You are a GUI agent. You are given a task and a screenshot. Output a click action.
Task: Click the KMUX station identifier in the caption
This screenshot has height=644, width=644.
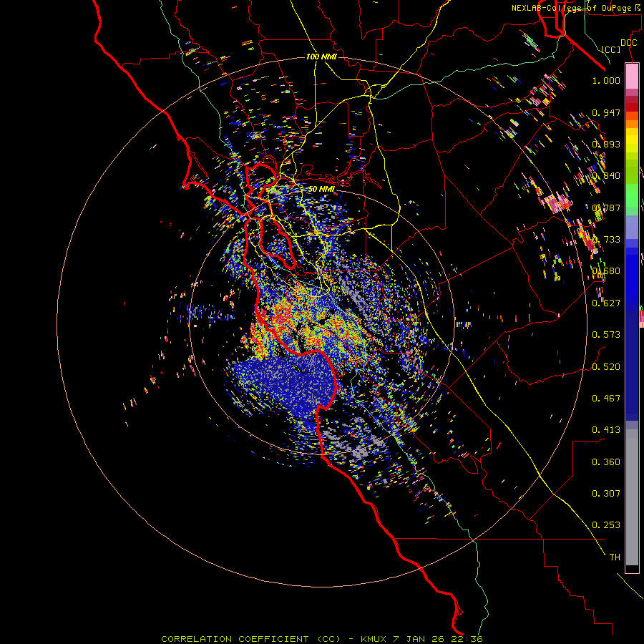coord(374,639)
